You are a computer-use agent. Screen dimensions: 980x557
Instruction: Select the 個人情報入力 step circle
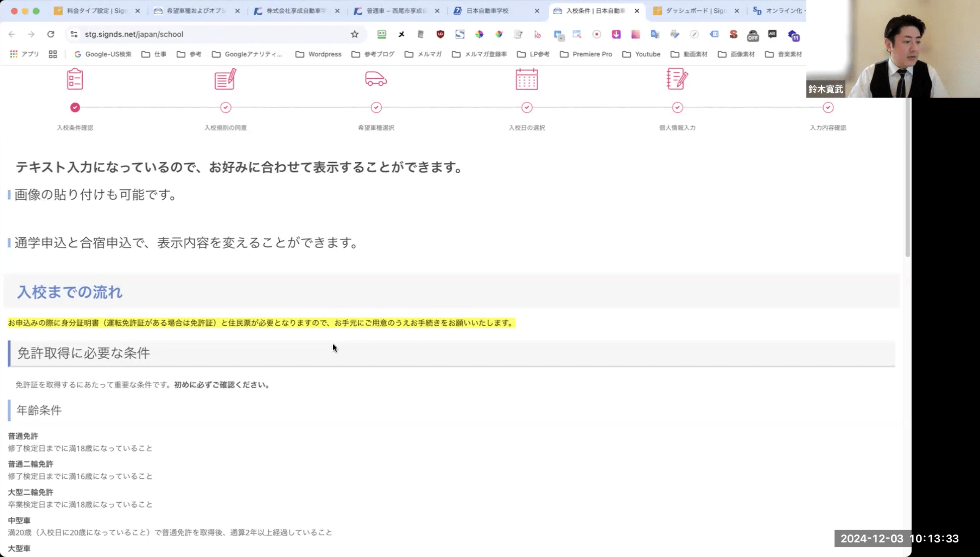coord(678,107)
